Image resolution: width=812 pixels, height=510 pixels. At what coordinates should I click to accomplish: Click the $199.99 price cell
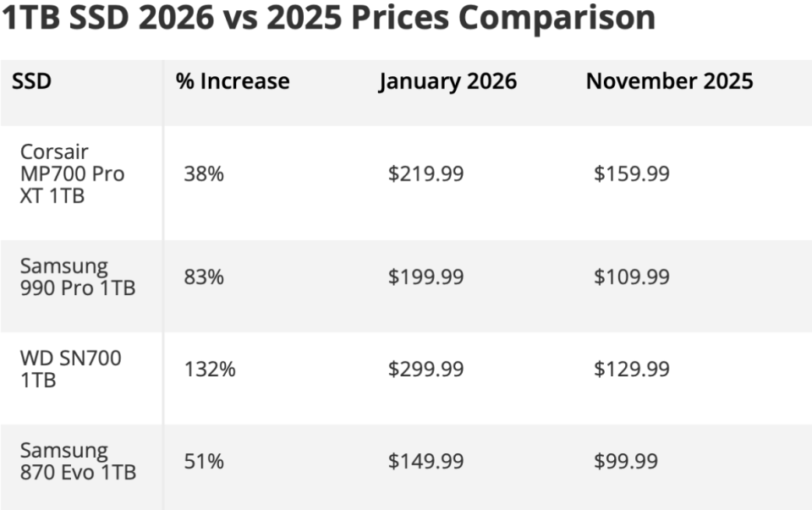(x=425, y=277)
